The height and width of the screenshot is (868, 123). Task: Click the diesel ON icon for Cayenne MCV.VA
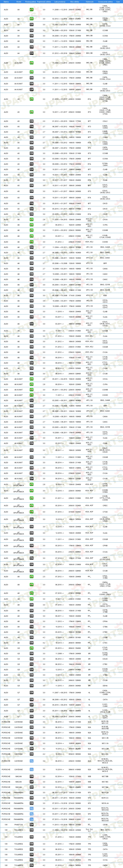tap(32, 743)
